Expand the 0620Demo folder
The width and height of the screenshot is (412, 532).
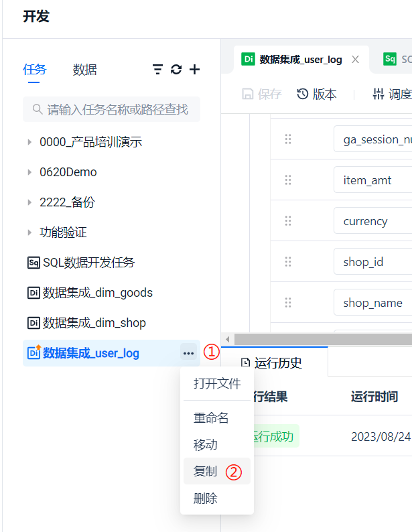coord(29,172)
